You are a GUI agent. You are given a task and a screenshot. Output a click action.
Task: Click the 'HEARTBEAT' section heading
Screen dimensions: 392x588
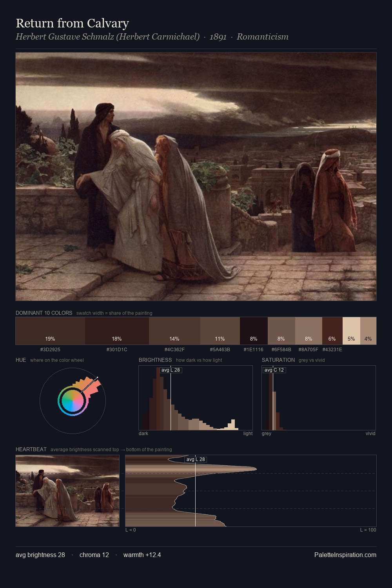31,449
